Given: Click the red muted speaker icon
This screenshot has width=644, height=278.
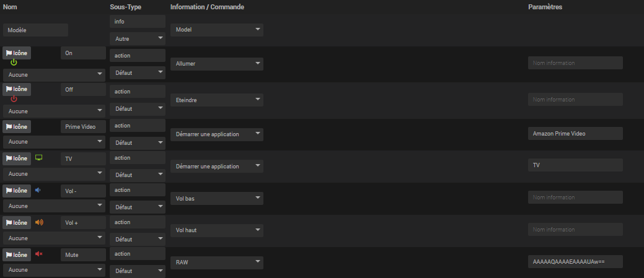Looking at the screenshot, I should [39, 254].
